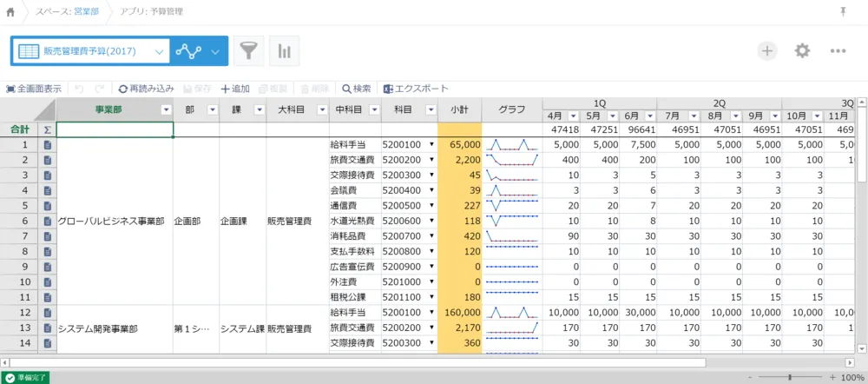Adjust the zoom slider at bottom right

[x=788, y=378]
